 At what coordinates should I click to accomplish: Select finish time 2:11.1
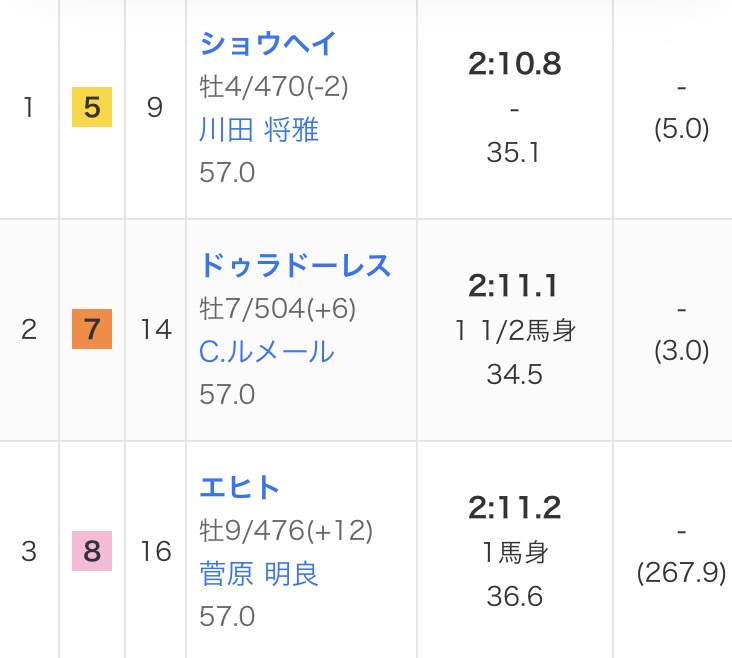point(515,287)
